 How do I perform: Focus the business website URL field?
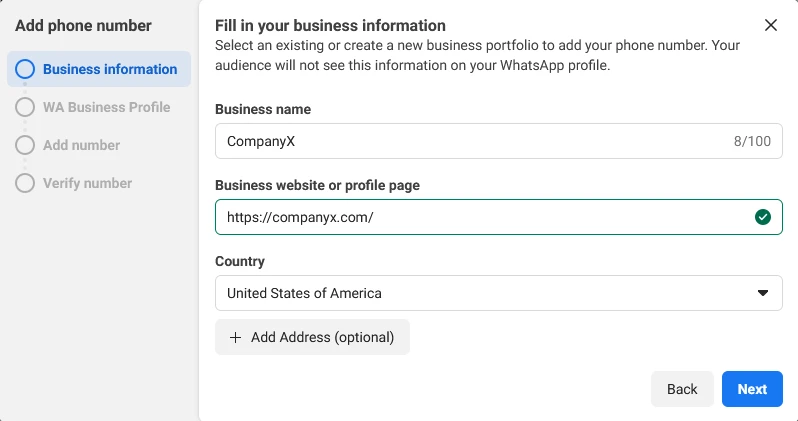coord(499,217)
